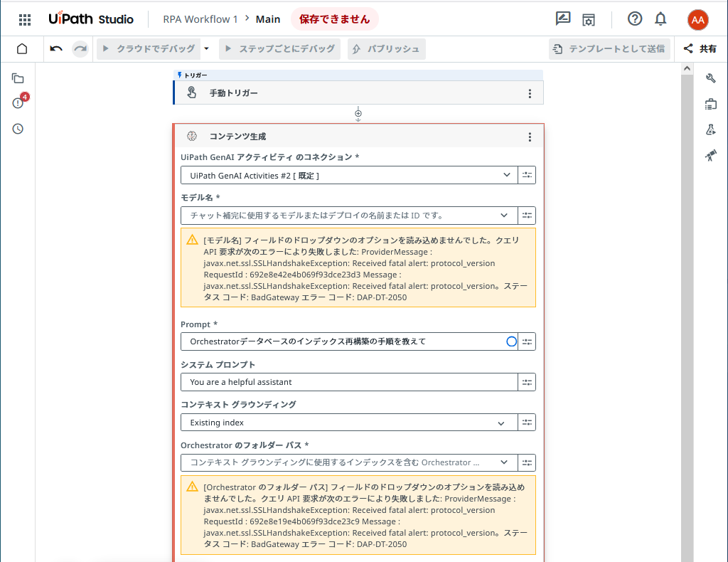The width and height of the screenshot is (728, 562).
Task: Open the calendar settings icon in header
Action: pyautogui.click(x=588, y=19)
